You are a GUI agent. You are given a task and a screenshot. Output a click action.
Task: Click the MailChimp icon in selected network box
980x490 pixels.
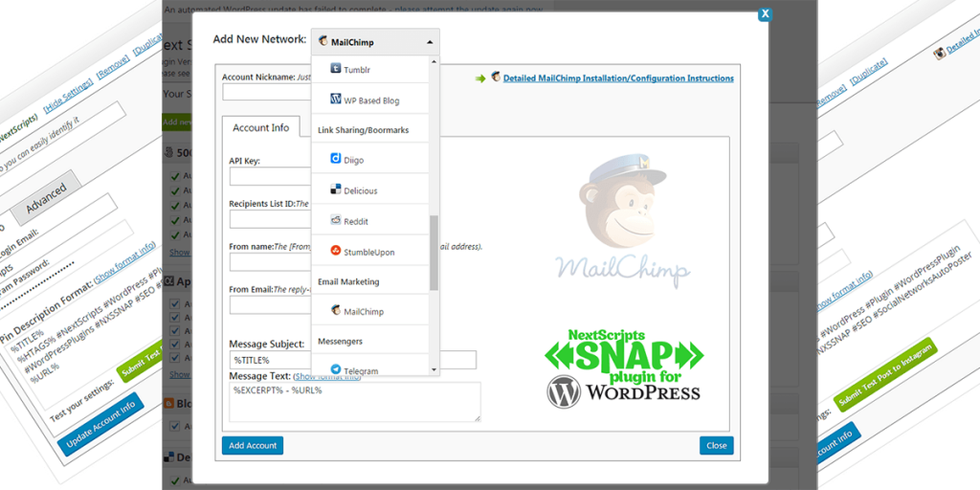click(323, 41)
